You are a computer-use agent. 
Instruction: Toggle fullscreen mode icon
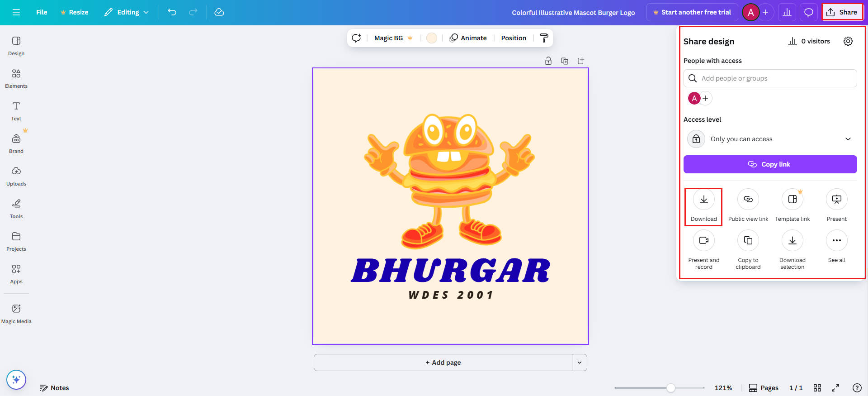coord(835,388)
